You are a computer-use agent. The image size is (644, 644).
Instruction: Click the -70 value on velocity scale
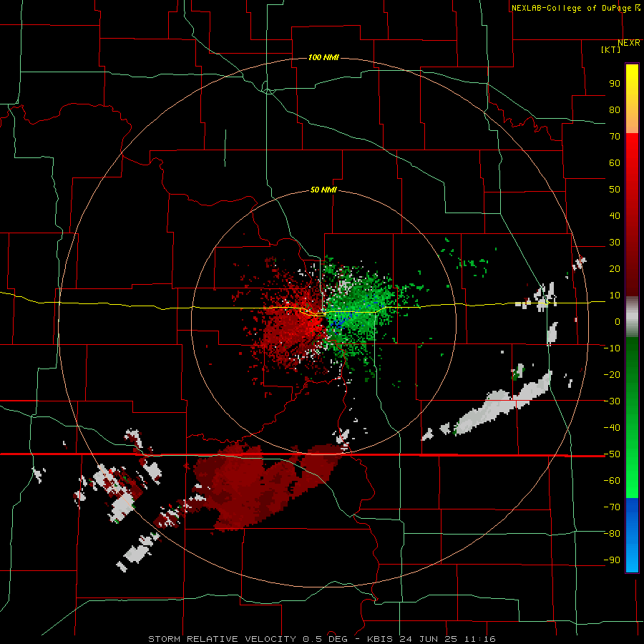612,507
